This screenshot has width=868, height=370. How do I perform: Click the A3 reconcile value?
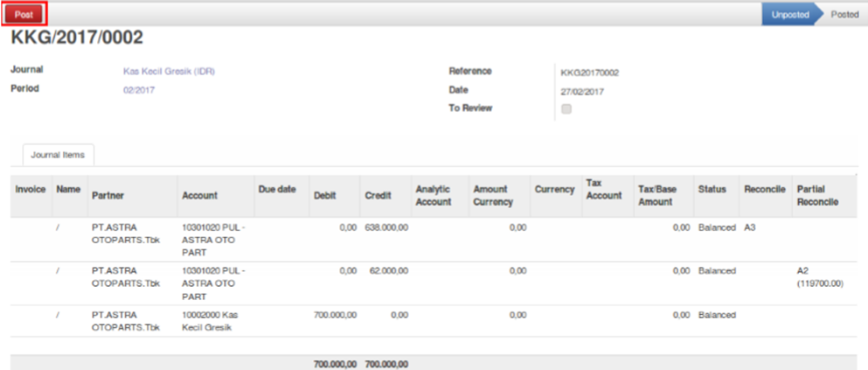coord(749,227)
